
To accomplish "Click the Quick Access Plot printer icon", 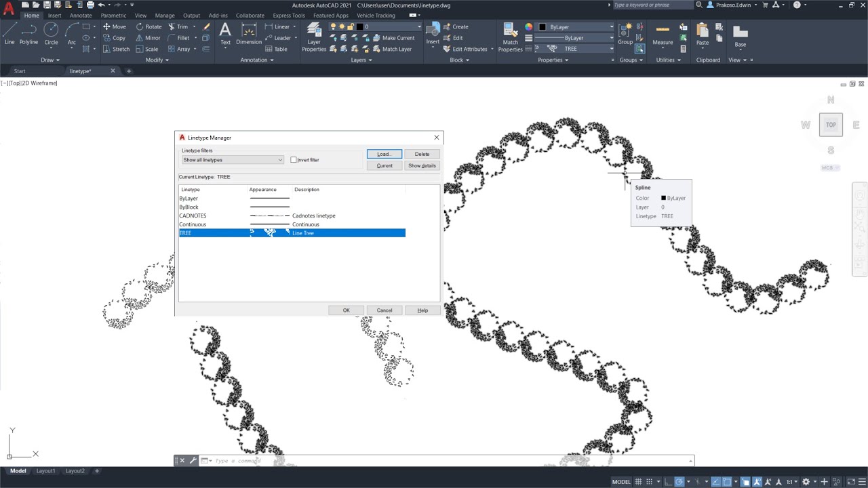I will (x=90, y=5).
